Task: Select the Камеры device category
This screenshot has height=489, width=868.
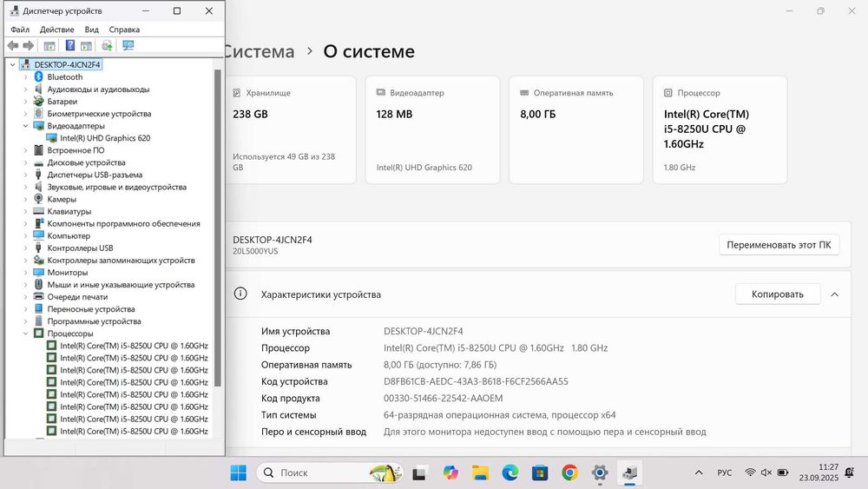Action: [62, 199]
